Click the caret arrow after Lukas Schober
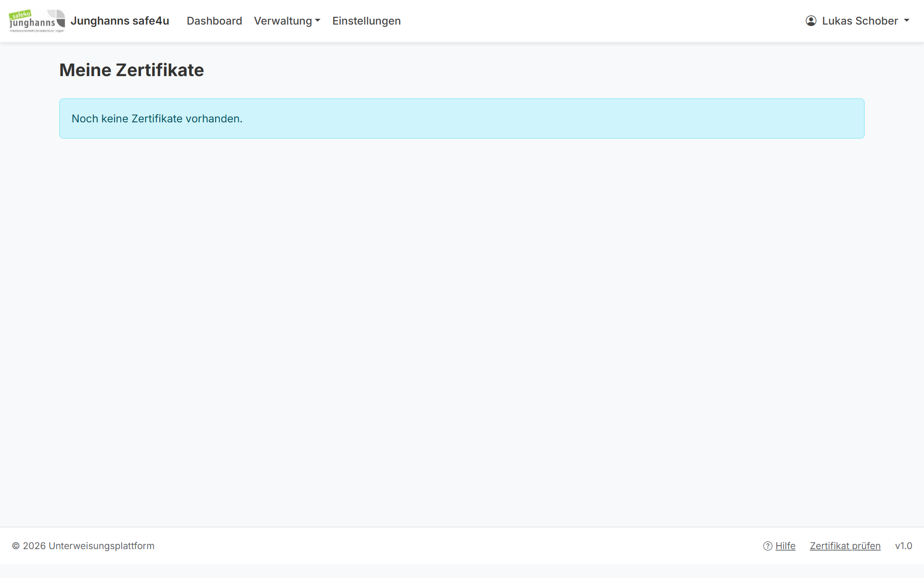The image size is (924, 578). tap(907, 21)
